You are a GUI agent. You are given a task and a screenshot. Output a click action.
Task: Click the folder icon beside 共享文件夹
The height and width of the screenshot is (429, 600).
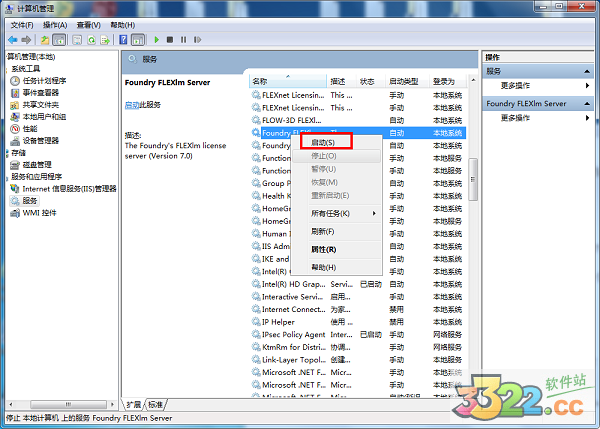15,105
